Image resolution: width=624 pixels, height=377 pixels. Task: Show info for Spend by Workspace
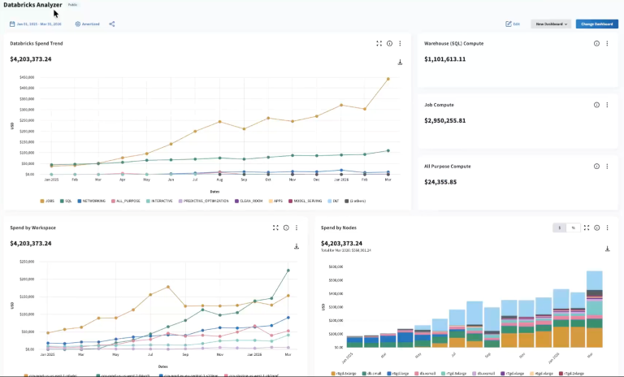click(x=286, y=228)
